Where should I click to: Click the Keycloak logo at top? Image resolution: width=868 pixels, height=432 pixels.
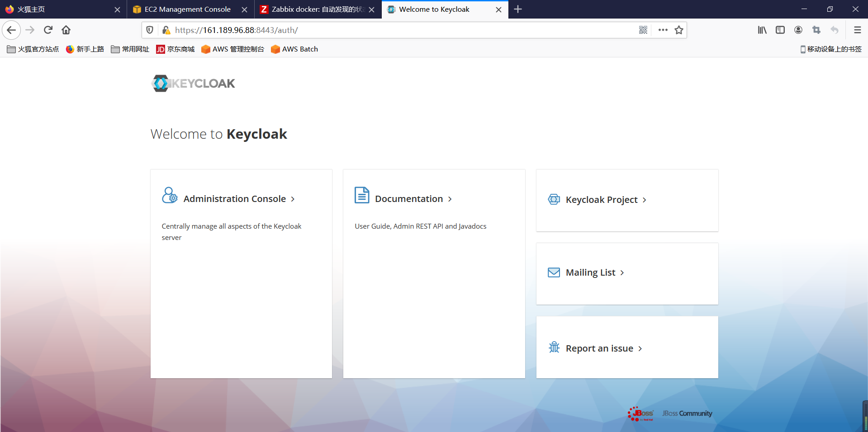coord(193,83)
